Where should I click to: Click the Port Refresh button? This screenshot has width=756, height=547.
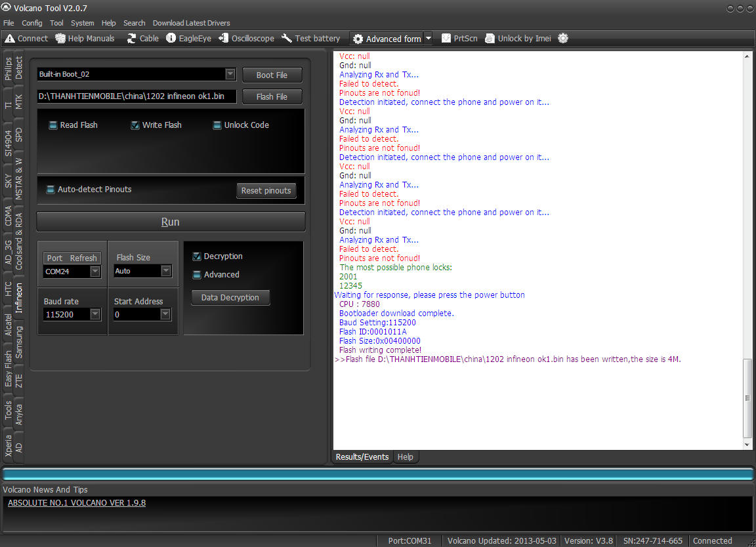(72, 258)
